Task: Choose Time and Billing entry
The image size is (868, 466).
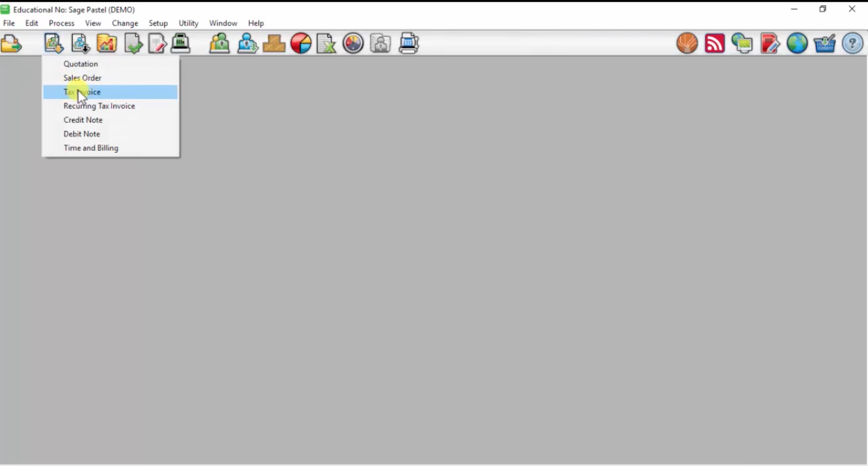Action: (x=91, y=148)
